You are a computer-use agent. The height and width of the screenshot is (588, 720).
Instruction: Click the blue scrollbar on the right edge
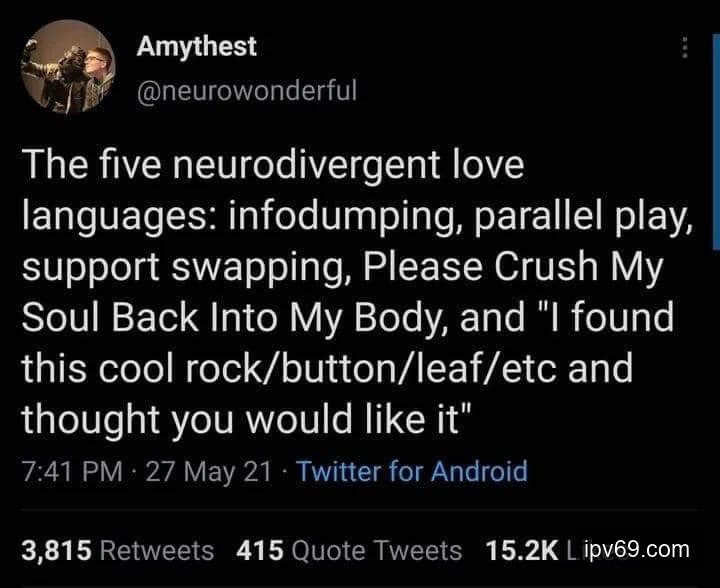[x=716, y=142]
